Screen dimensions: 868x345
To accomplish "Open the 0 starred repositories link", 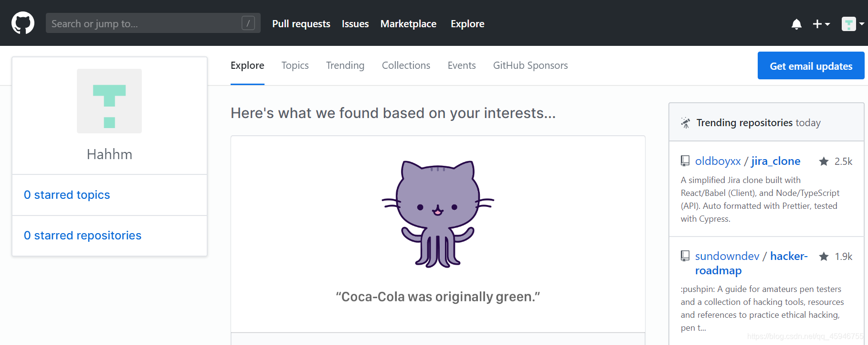I will coord(83,236).
